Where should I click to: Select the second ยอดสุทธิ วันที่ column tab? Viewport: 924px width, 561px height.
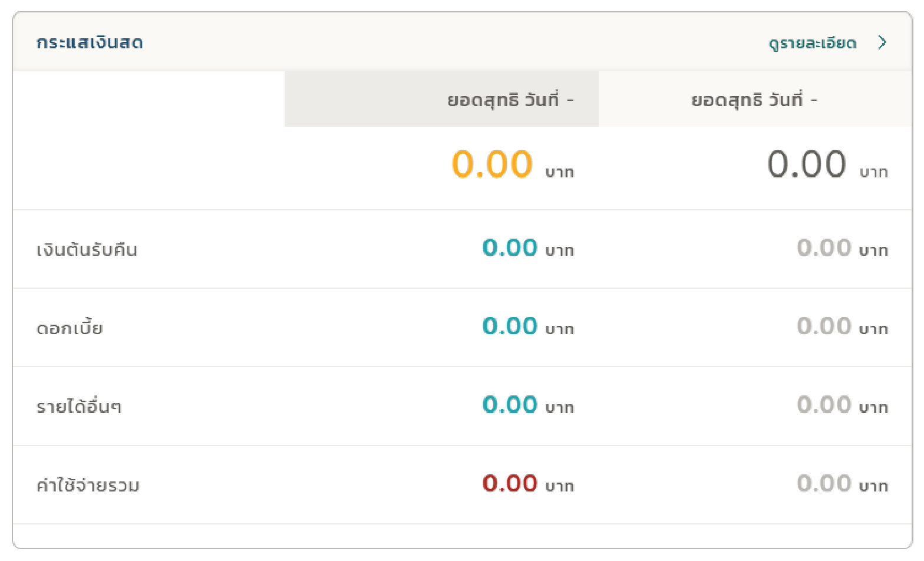[755, 99]
